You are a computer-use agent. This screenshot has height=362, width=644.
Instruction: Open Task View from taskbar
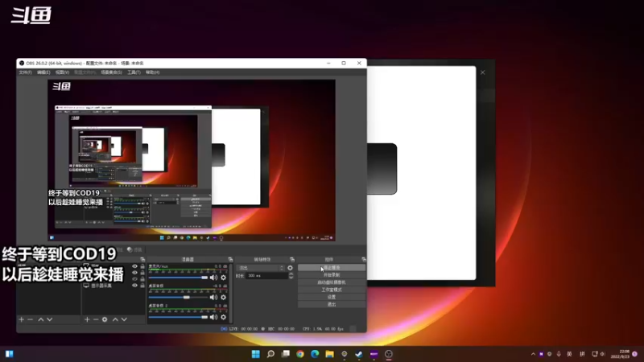click(286, 354)
